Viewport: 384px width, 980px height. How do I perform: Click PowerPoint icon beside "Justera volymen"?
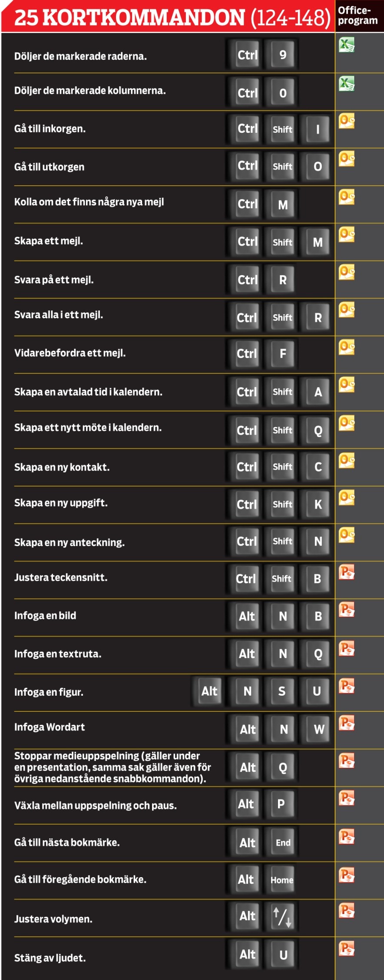pos(347,910)
